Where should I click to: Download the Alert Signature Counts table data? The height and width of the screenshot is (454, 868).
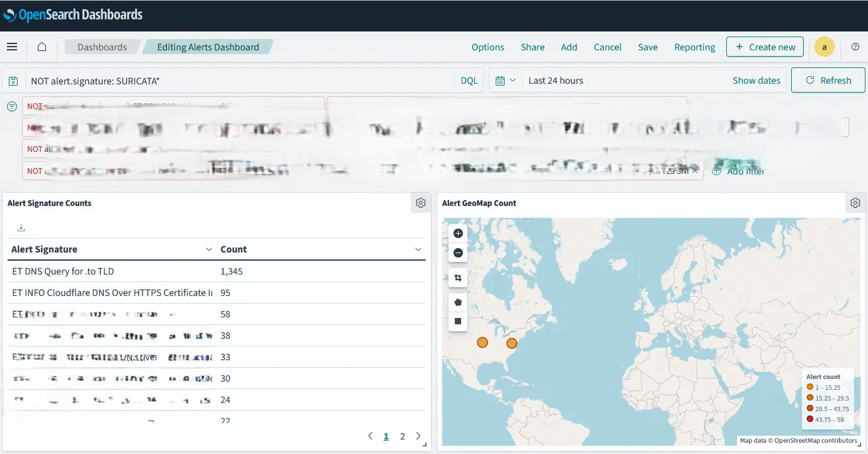21,228
